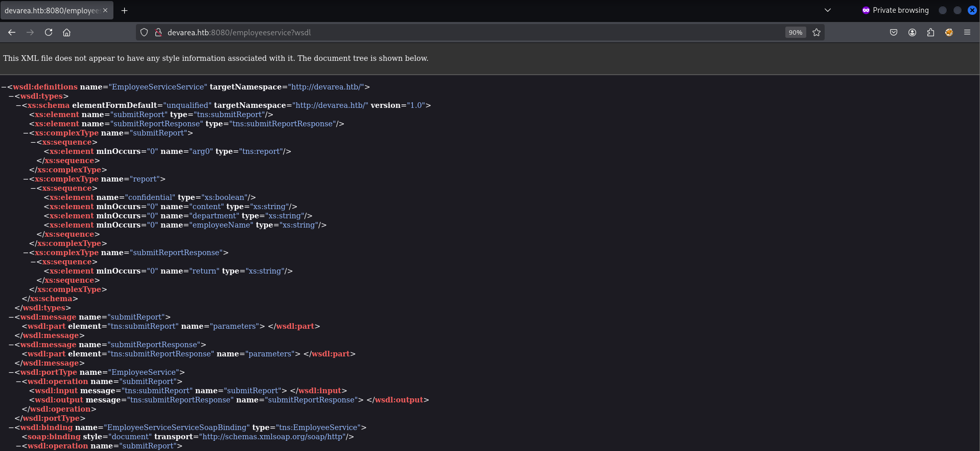Image resolution: width=980 pixels, height=451 pixels.
Task: Open tracking protection shield info
Action: click(x=144, y=32)
